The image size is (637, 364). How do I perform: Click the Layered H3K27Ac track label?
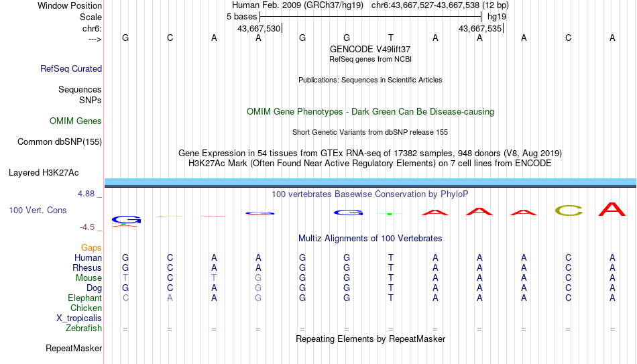(x=44, y=173)
